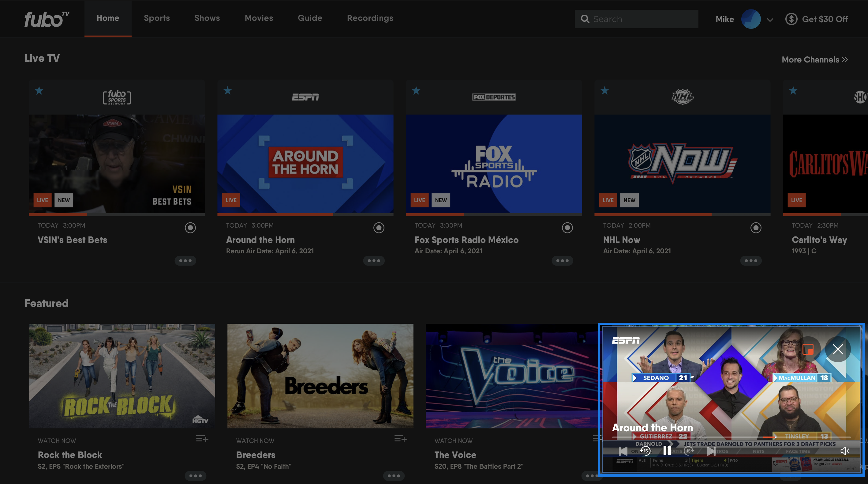This screenshot has height=484, width=868.
Task: Open the Movies tab
Action: pyautogui.click(x=259, y=18)
